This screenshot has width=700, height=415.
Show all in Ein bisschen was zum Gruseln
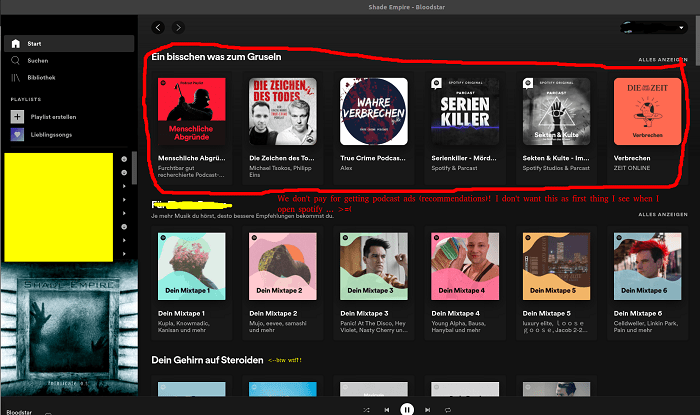tap(662, 59)
